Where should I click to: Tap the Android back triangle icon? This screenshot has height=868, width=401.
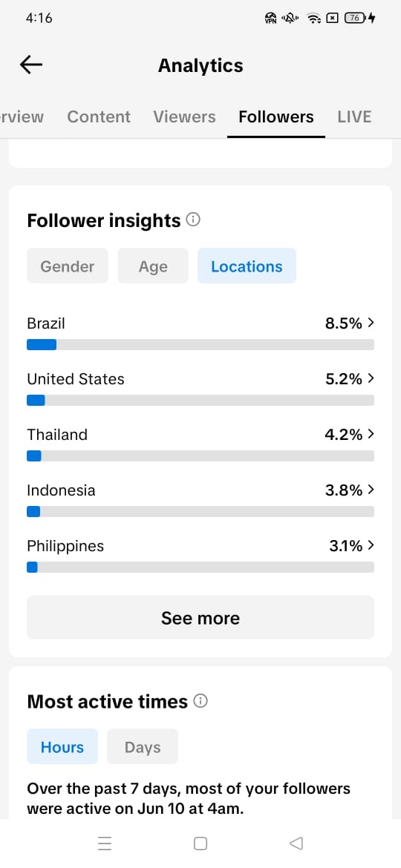(296, 843)
